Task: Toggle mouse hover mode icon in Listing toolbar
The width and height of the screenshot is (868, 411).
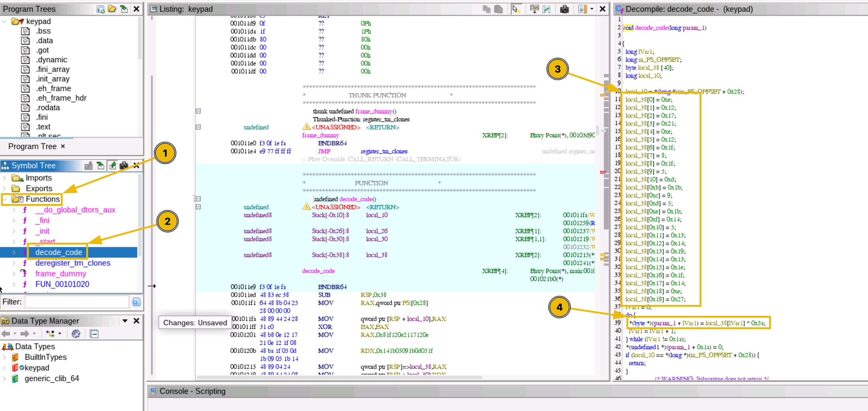Action: (x=516, y=9)
